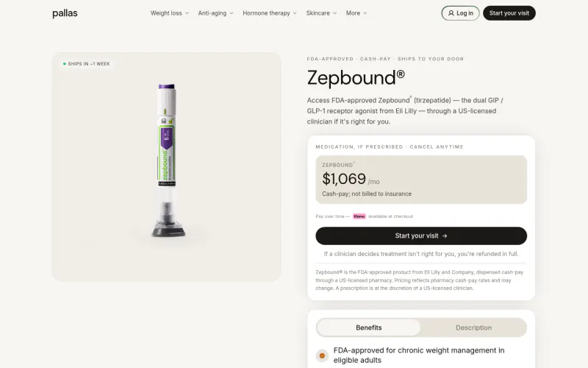Click the More menu chevron
588x368 pixels.
point(365,13)
